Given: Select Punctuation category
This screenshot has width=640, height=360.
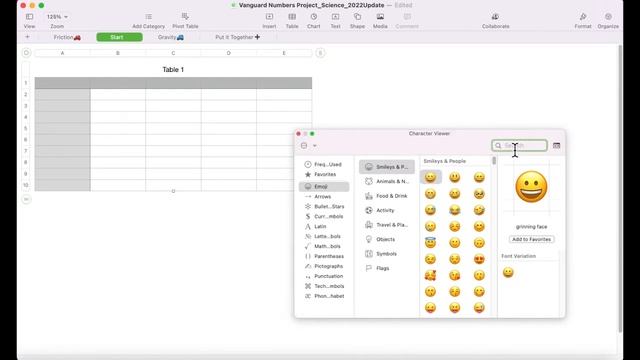Looking at the screenshot, I should click(x=324, y=276).
